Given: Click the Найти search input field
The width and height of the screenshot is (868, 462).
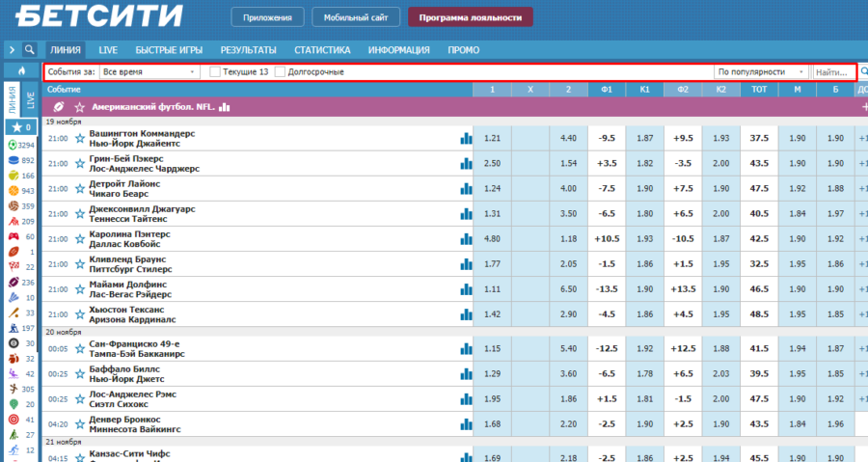Looking at the screenshot, I should [x=832, y=71].
